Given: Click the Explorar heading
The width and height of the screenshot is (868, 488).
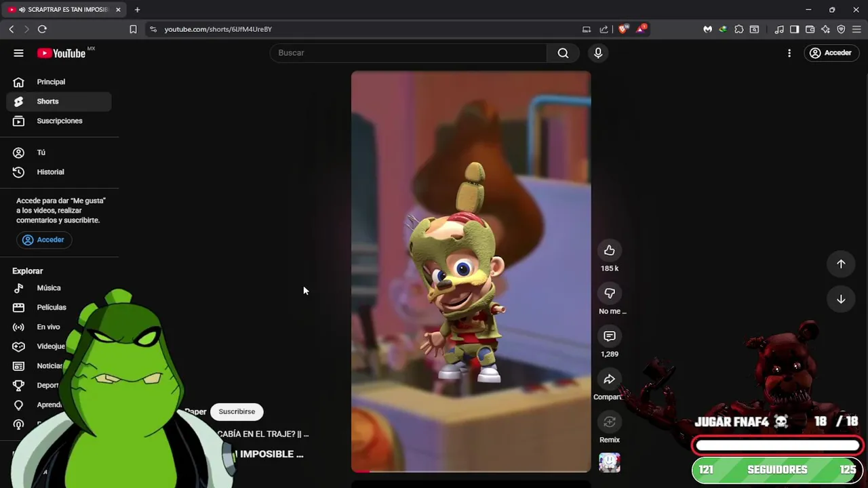Looking at the screenshot, I should (x=27, y=271).
